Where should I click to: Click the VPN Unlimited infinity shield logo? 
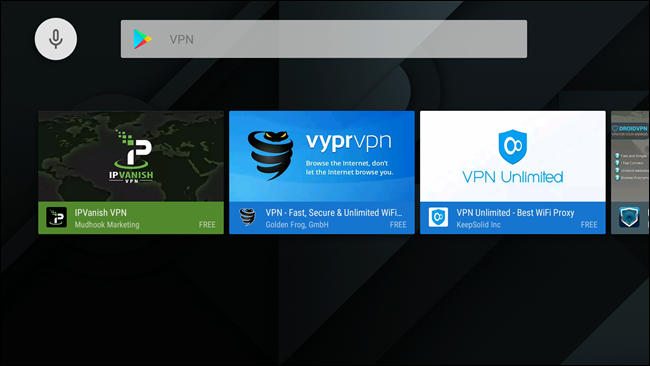513,146
